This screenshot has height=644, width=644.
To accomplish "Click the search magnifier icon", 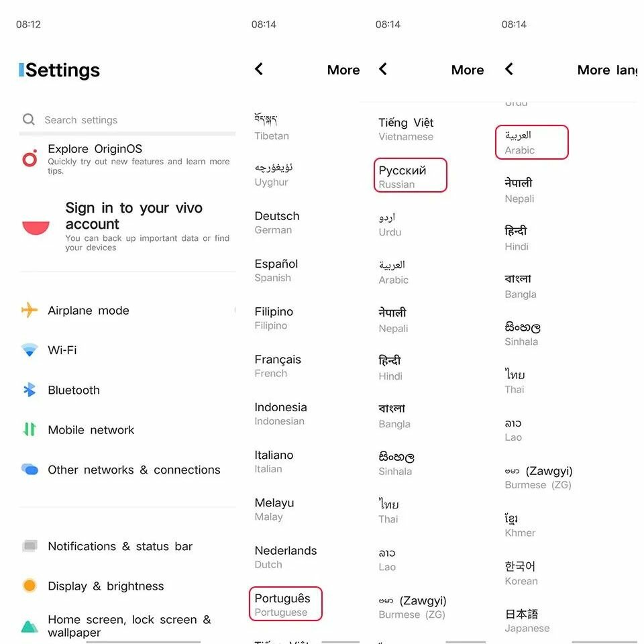I will point(29,119).
